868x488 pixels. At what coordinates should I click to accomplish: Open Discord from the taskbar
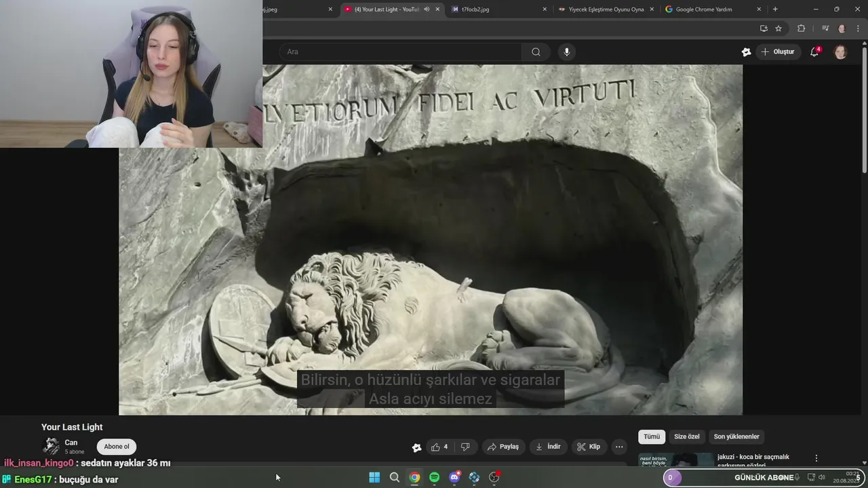click(454, 478)
